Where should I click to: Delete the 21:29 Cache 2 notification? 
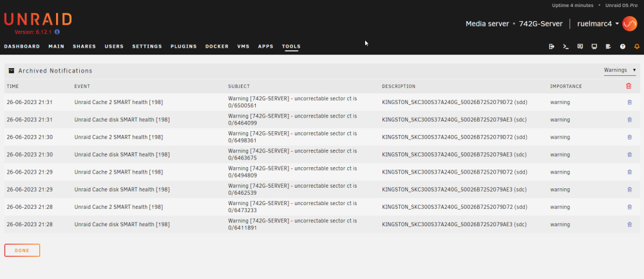[x=630, y=172]
